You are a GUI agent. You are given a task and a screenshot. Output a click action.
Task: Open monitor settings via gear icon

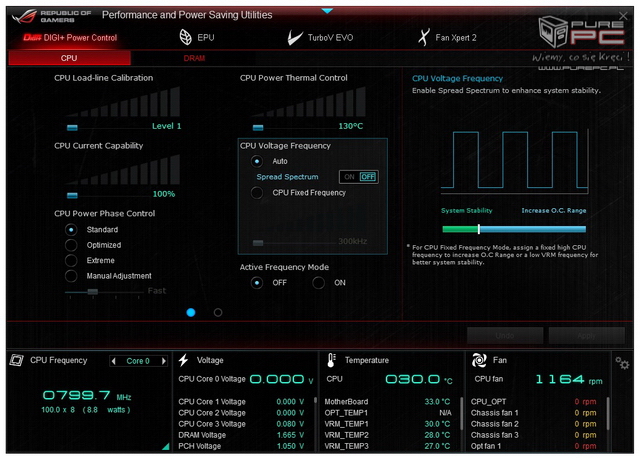[622, 363]
